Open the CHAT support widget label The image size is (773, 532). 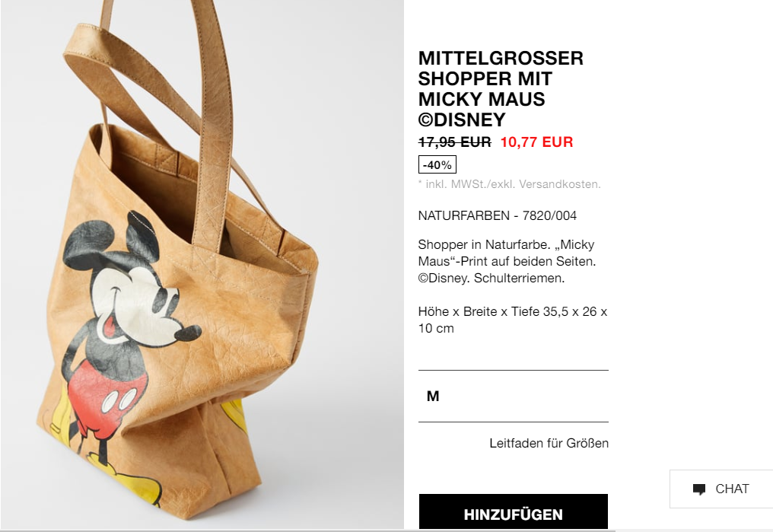click(732, 489)
